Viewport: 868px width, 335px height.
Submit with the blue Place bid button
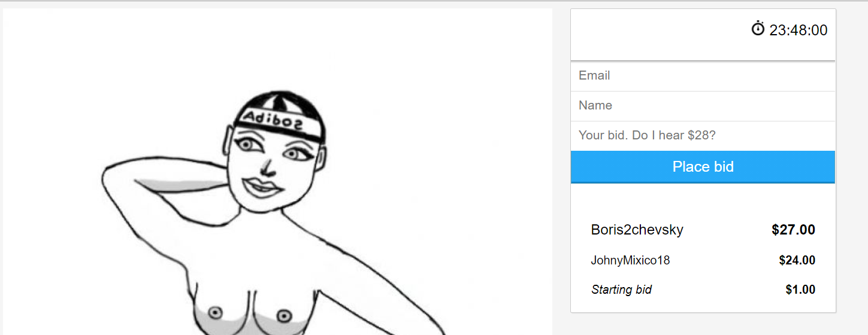coord(703,167)
